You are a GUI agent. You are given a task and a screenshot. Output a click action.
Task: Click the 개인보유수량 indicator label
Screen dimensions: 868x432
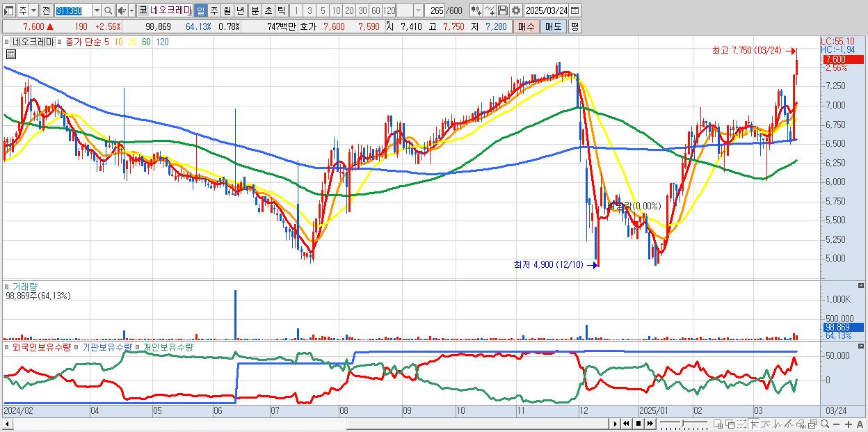[168, 346]
